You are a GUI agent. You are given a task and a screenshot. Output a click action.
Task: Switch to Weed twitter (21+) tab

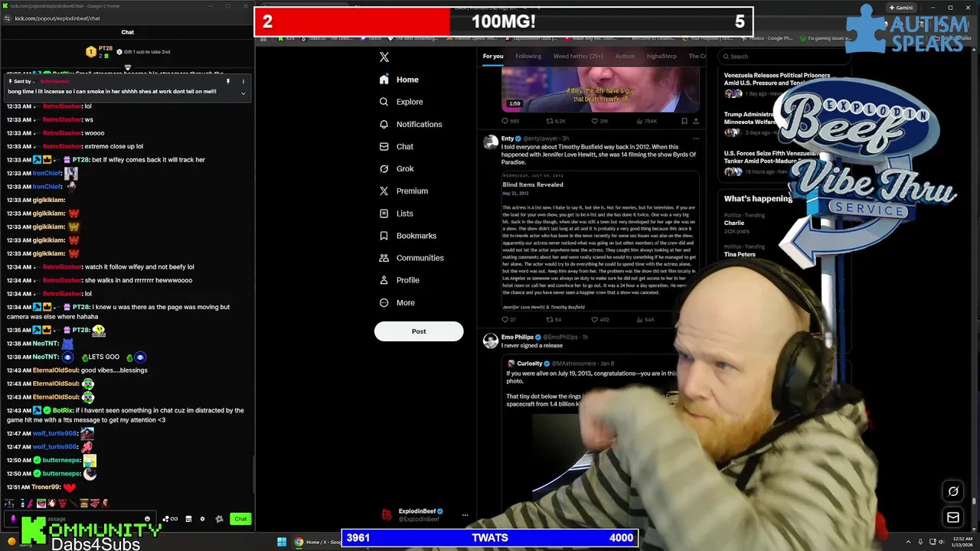pyautogui.click(x=578, y=56)
